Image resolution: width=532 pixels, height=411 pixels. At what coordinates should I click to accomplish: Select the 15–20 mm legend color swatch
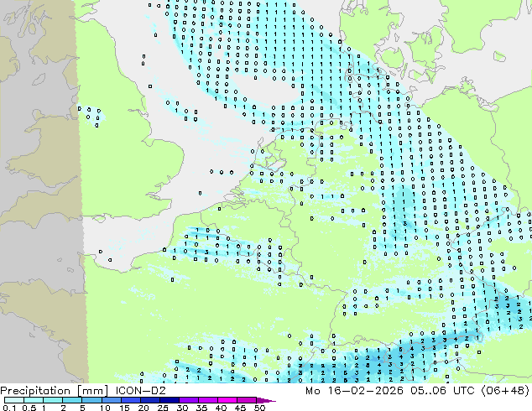pos(130,400)
